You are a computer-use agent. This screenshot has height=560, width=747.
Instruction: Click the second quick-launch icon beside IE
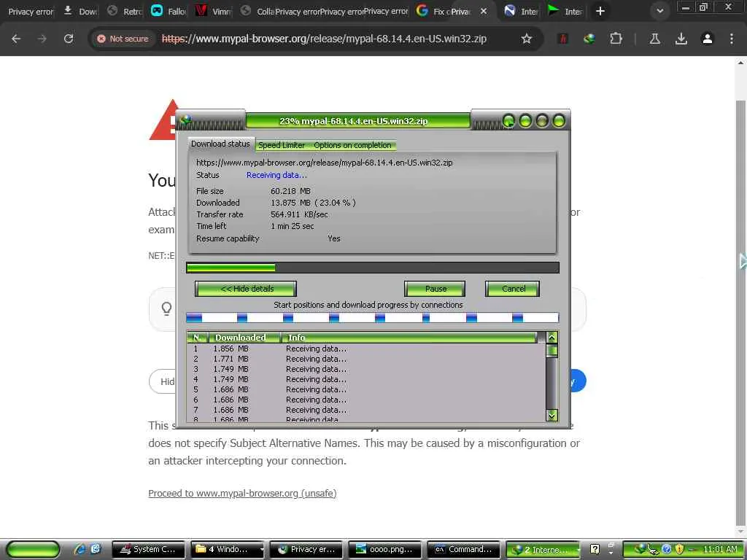tap(96, 549)
